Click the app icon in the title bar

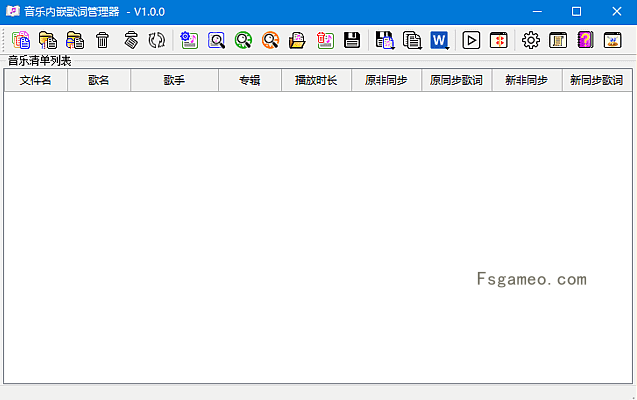coord(13,11)
